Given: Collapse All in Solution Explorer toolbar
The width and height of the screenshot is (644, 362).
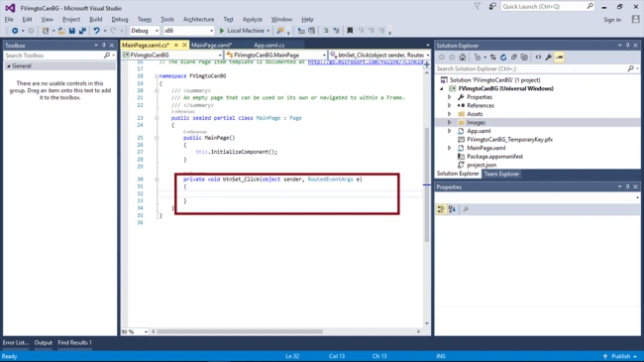Looking at the screenshot, I should (x=514, y=58).
